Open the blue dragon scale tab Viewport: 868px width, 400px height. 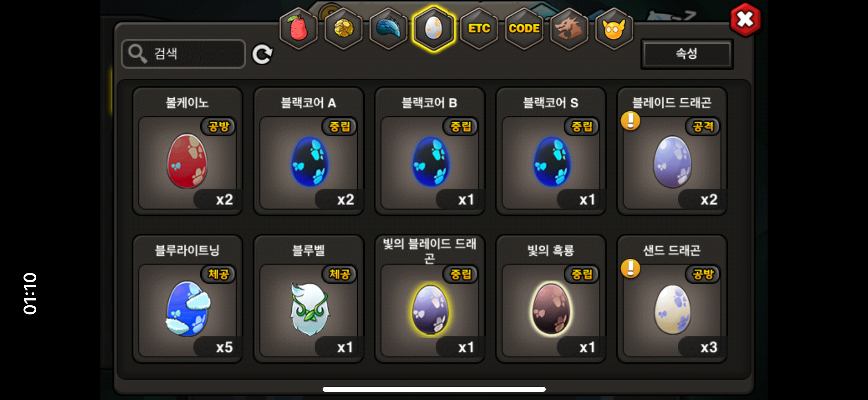pos(389,29)
